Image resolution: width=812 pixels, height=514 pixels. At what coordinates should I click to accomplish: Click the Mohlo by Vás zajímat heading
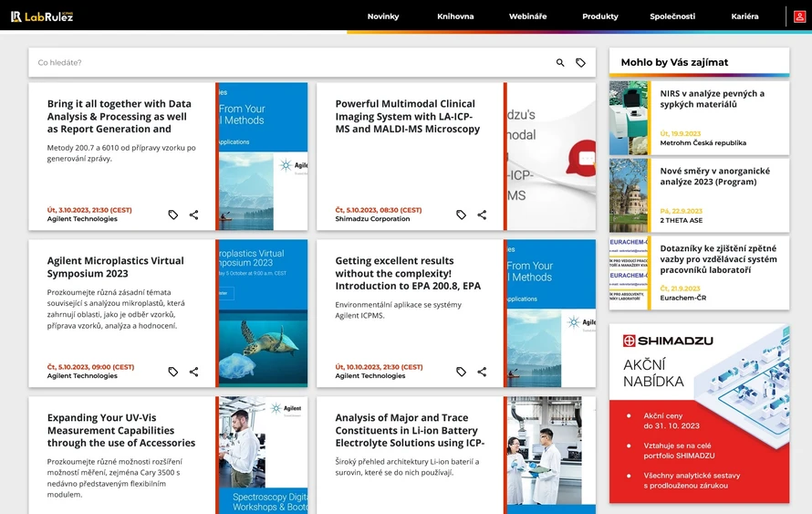(674, 62)
